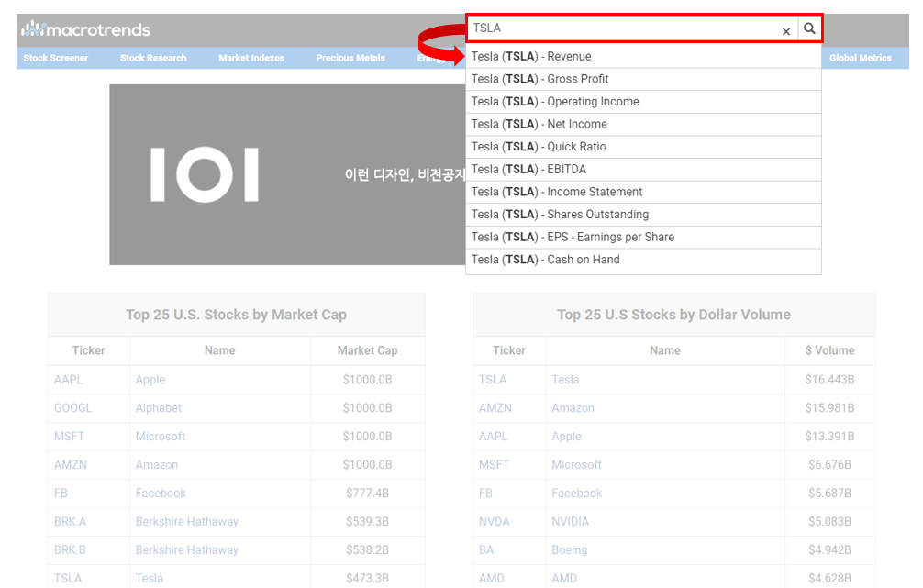This screenshot has height=588, width=923.
Task: Open Boeing company link
Action: click(x=569, y=549)
